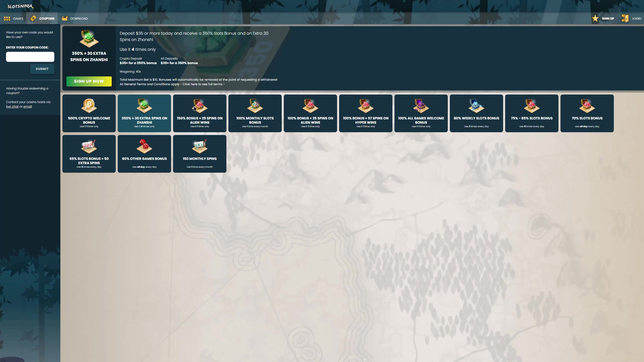Click the green Sign Up Now button
This screenshot has height=362, width=644.
click(89, 81)
